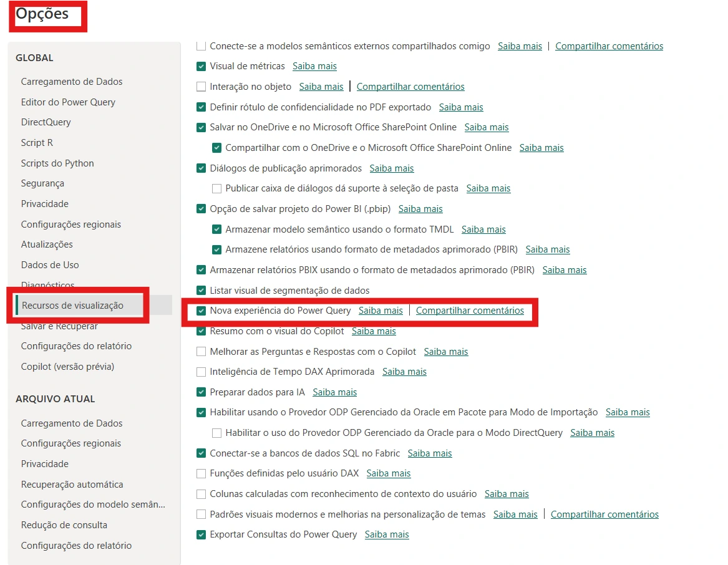Check Padrões visuais modernos e melhorias
Viewport: 728px width, 565px height.
pyautogui.click(x=201, y=514)
